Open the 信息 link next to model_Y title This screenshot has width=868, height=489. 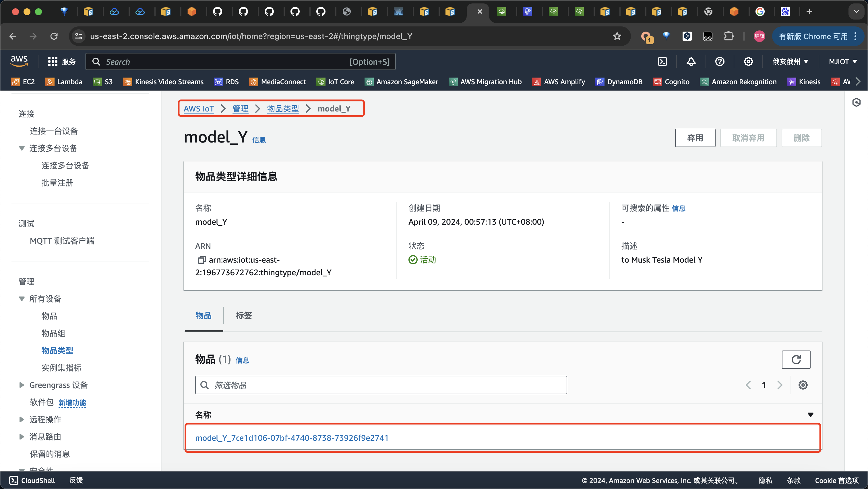tap(259, 140)
